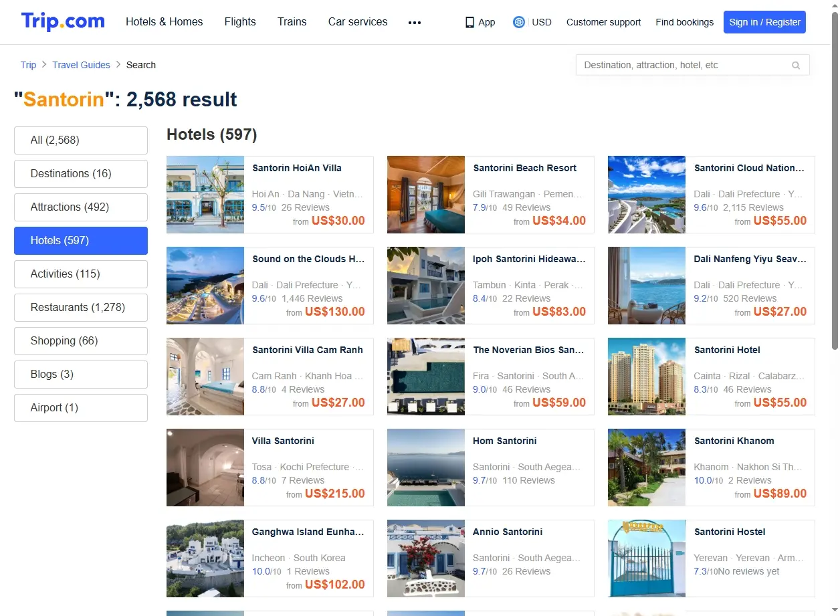The width and height of the screenshot is (840, 616).
Task: Open Annio Santorini photo
Action: 426,558
